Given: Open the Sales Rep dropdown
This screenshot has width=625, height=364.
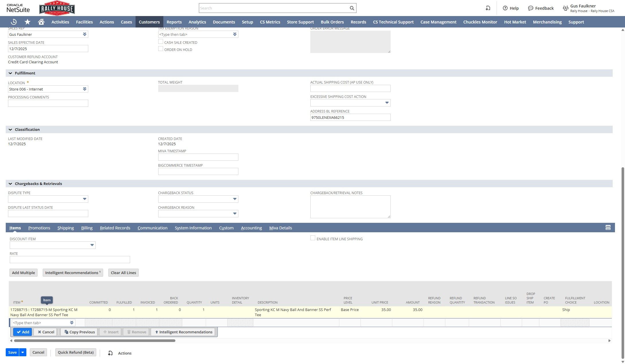Looking at the screenshot, I should (x=85, y=34).
